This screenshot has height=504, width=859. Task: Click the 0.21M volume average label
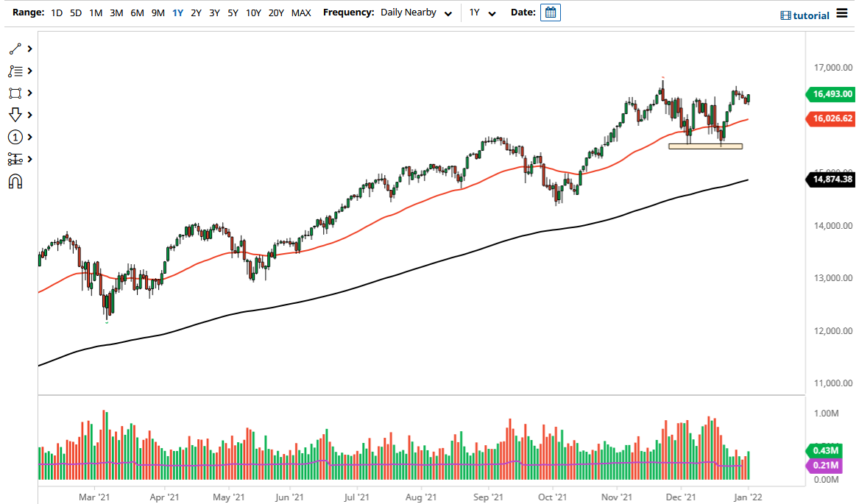[827, 466]
